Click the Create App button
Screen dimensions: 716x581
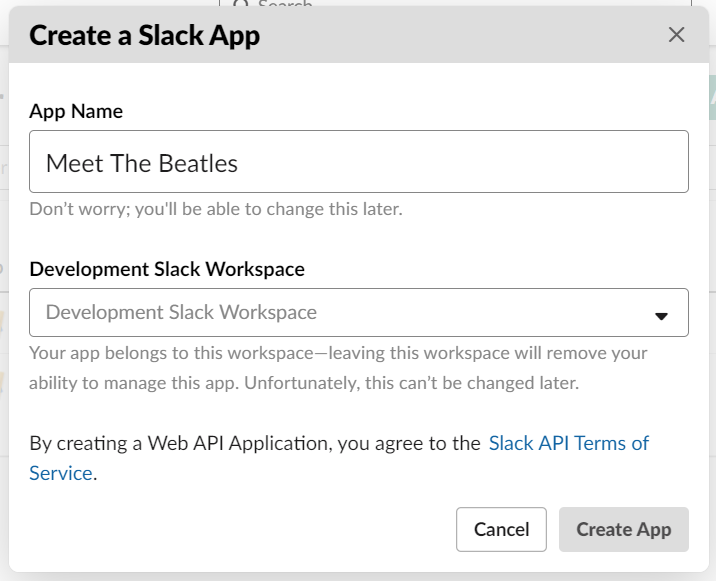tap(624, 529)
